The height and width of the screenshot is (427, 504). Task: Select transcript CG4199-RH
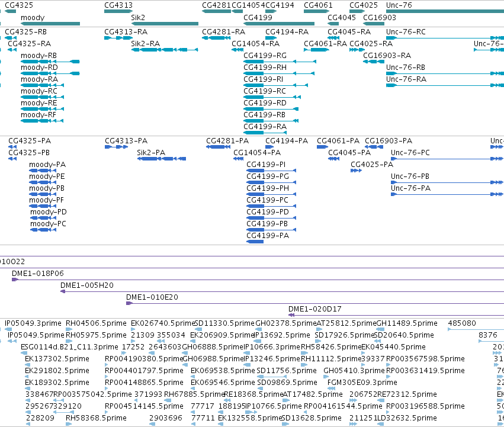click(x=279, y=73)
